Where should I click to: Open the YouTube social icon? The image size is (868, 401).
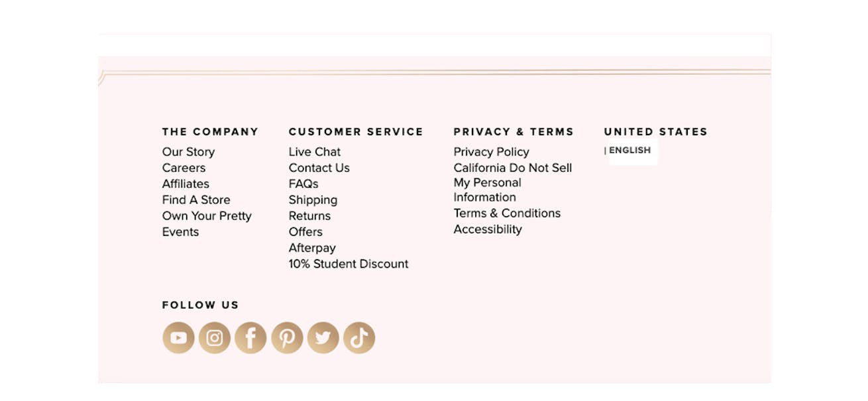(178, 338)
